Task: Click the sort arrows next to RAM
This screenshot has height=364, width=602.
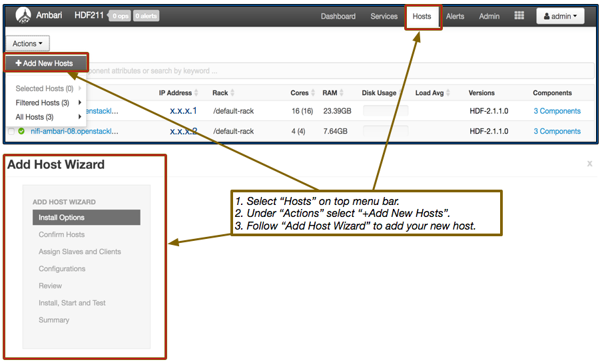Action: tap(342, 92)
